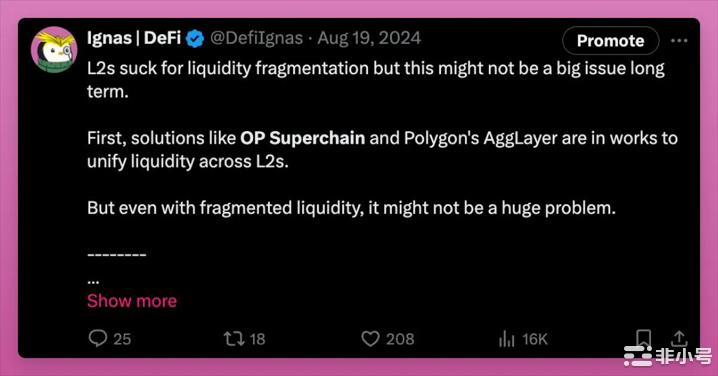Click the repost arrows icon
Image resolution: width=718 pixels, height=376 pixels.
click(234, 339)
